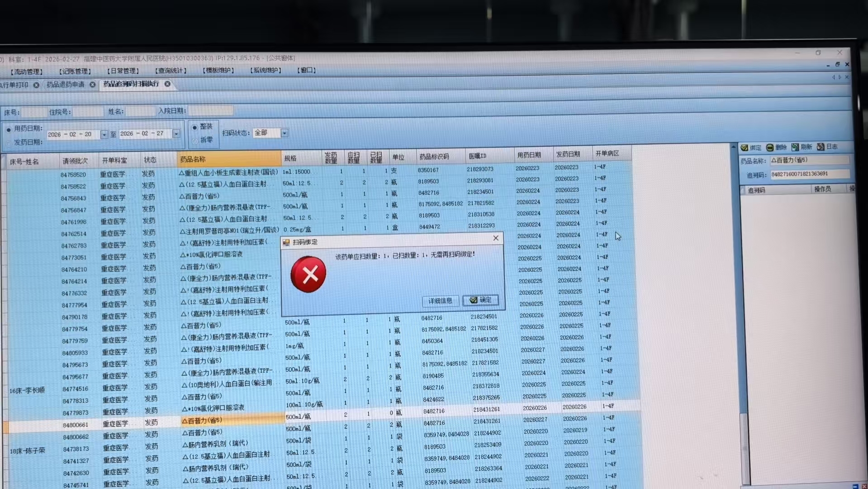Click into the 住院号 input field
This screenshot has height=489, width=868.
click(x=88, y=112)
